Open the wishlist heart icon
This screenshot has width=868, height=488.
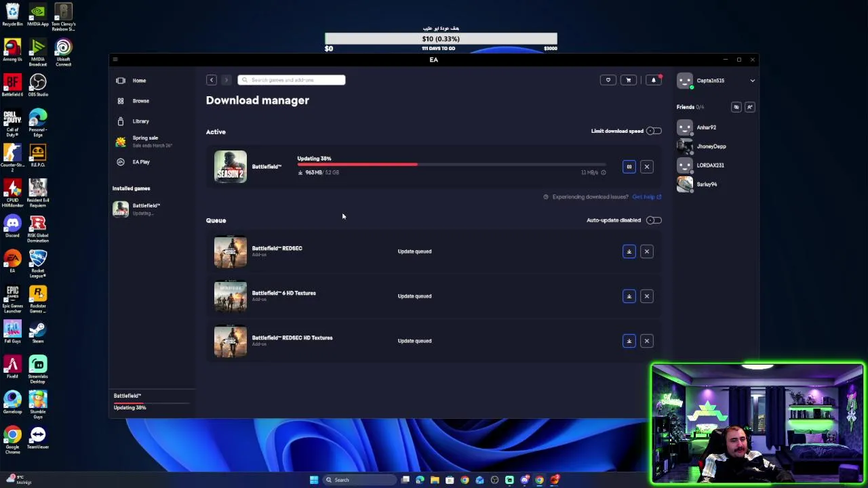[x=608, y=80]
